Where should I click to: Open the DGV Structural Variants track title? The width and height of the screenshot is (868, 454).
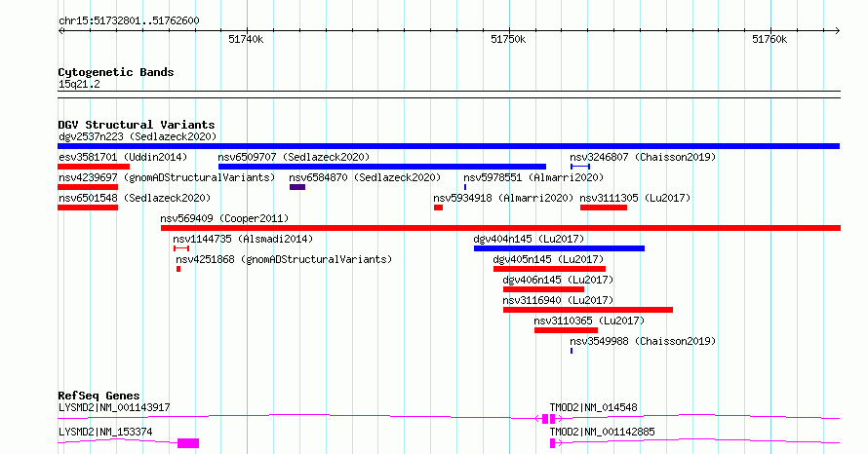tap(137, 125)
